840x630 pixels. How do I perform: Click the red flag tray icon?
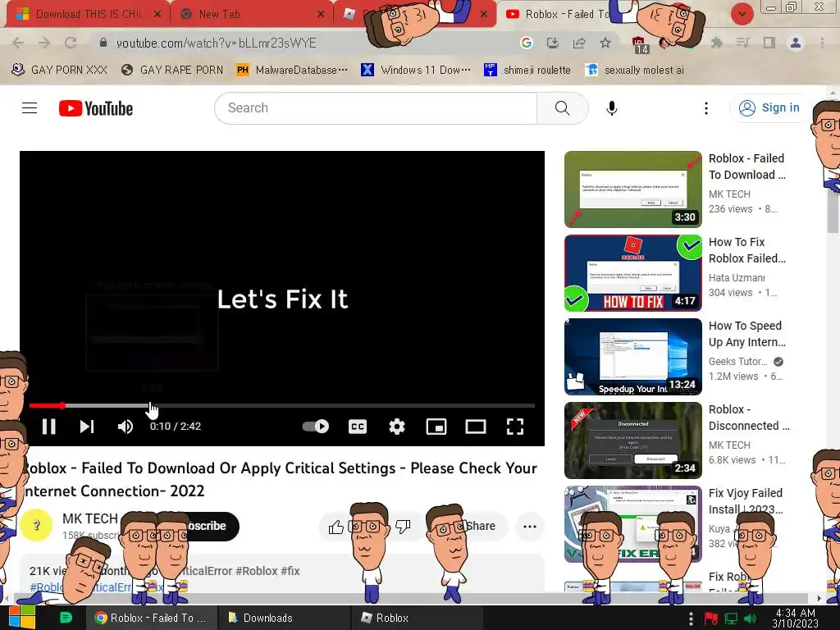pyautogui.click(x=711, y=619)
